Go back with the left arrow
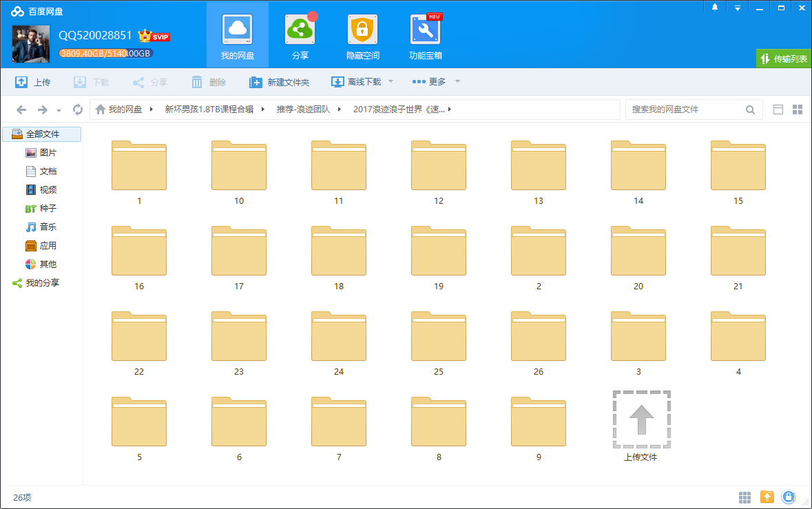Image resolution: width=812 pixels, height=509 pixels. click(x=21, y=110)
